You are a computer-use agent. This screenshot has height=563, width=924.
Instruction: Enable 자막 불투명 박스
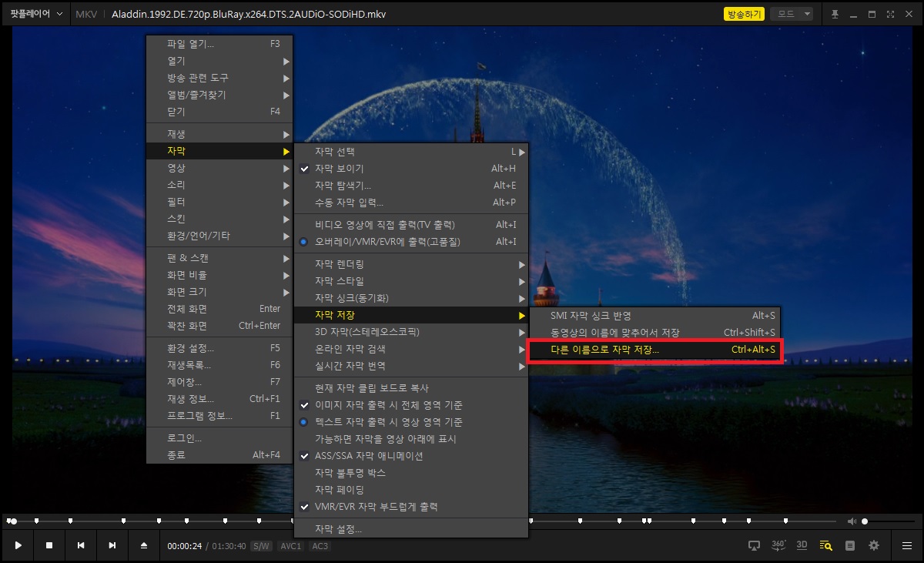click(x=411, y=473)
